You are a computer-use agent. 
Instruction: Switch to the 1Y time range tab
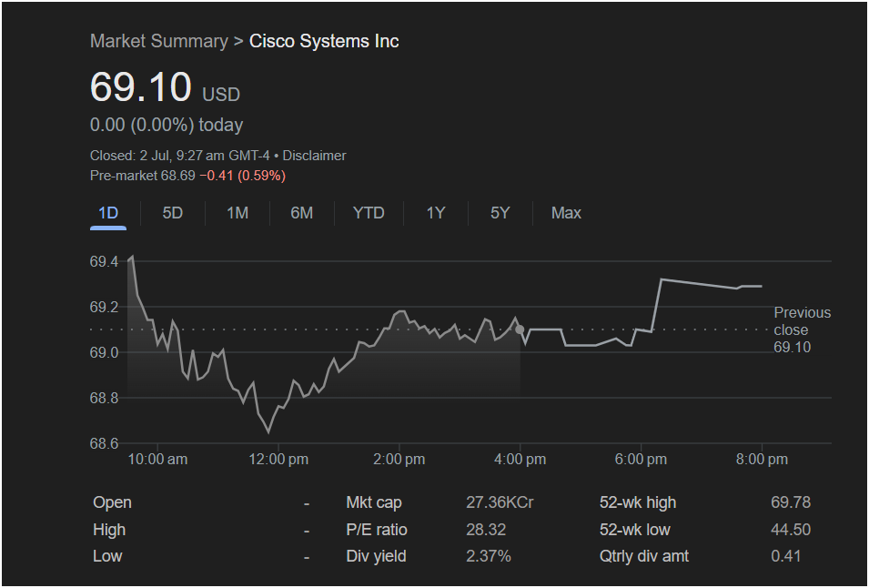(x=436, y=213)
